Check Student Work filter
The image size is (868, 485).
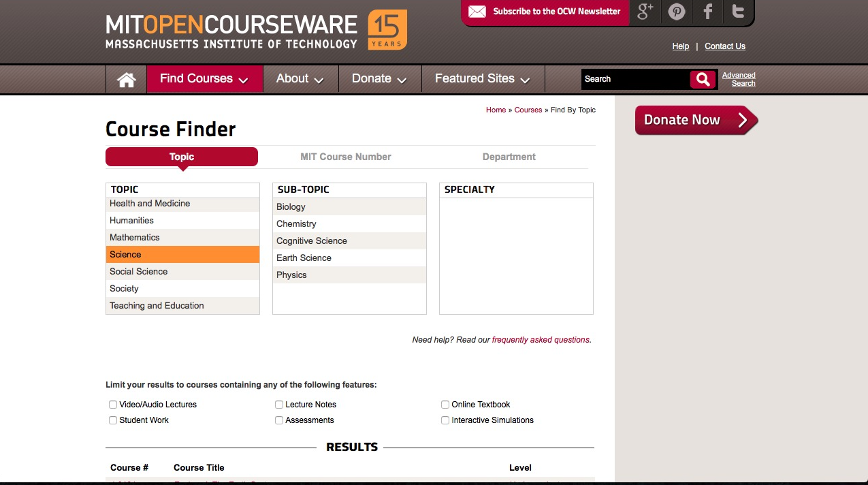click(113, 420)
